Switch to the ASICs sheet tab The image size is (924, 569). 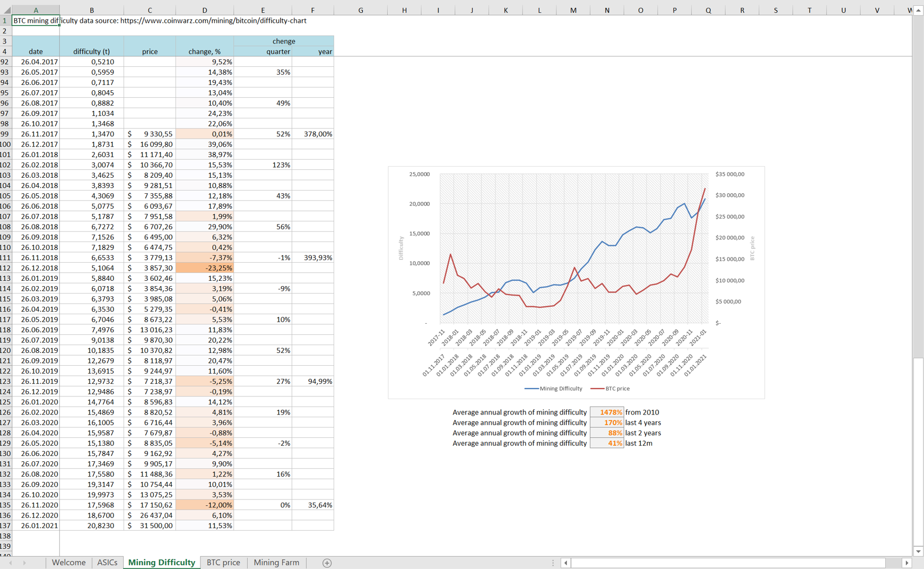[107, 563]
